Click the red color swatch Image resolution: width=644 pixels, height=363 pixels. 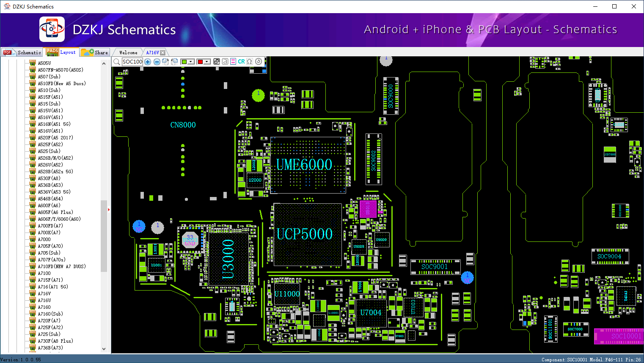click(200, 62)
